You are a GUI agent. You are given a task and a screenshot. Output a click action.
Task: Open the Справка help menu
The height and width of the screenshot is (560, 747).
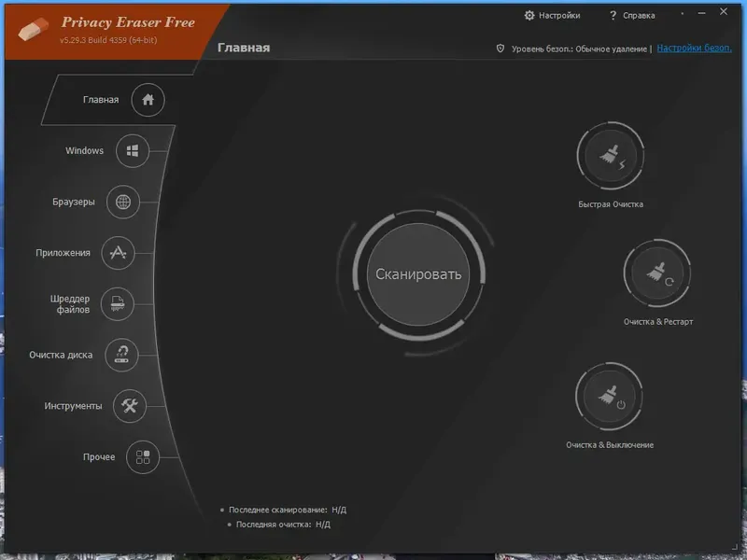632,15
